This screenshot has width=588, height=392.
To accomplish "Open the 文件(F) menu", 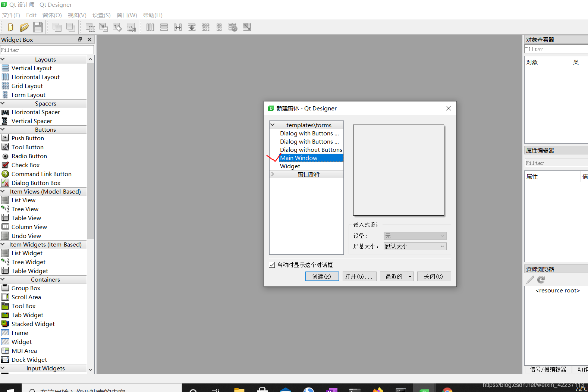I will (x=11, y=15).
